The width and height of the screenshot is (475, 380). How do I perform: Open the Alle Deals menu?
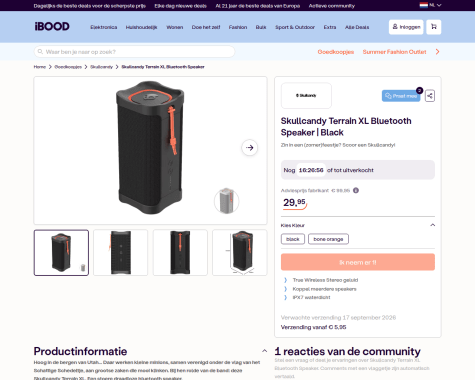[x=357, y=27]
